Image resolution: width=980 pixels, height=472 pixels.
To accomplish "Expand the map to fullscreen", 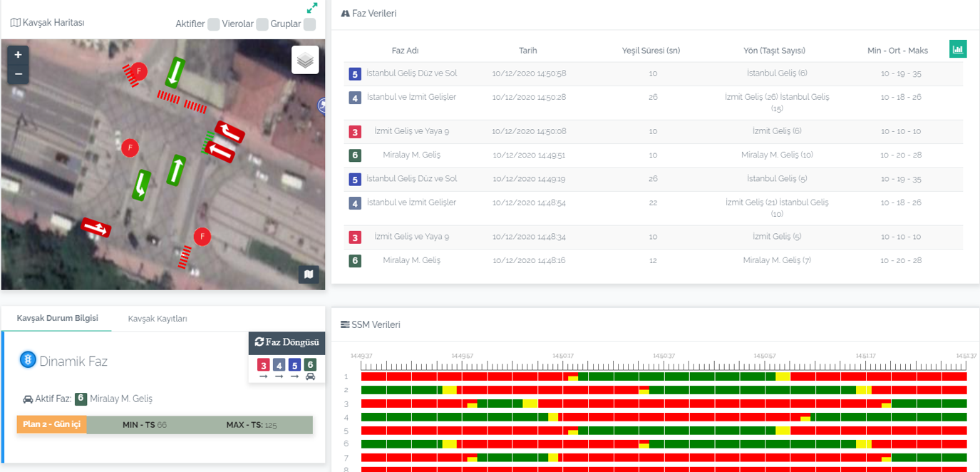I will 312,8.
